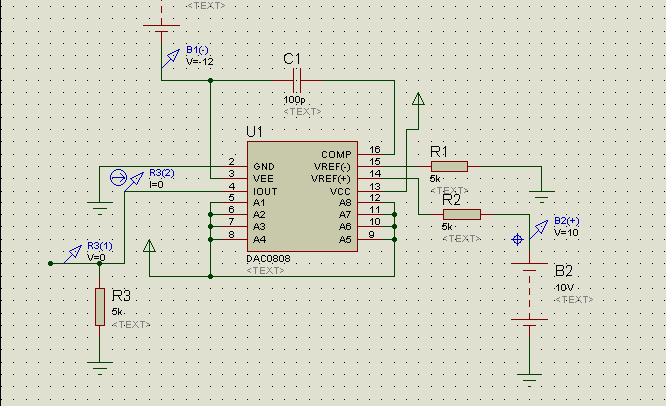Viewport: 666px width, 406px height.
Task: Click the VREF(+) pin label
Action: pos(331,179)
